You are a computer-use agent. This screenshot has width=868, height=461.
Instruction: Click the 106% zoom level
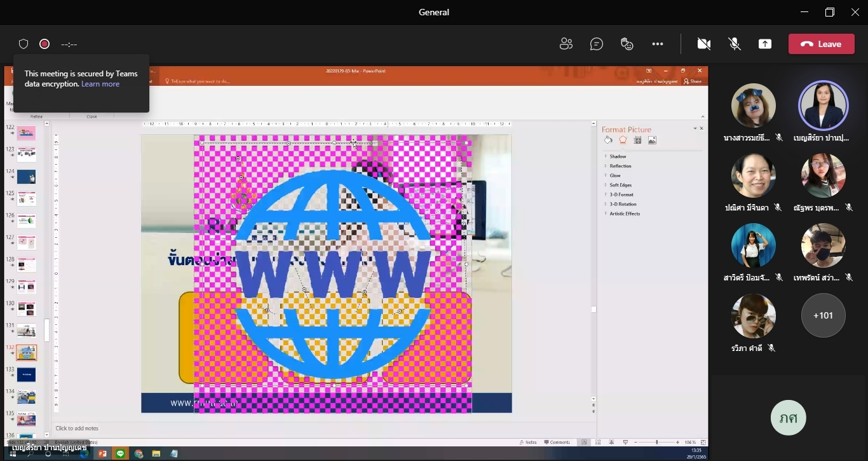tap(689, 442)
